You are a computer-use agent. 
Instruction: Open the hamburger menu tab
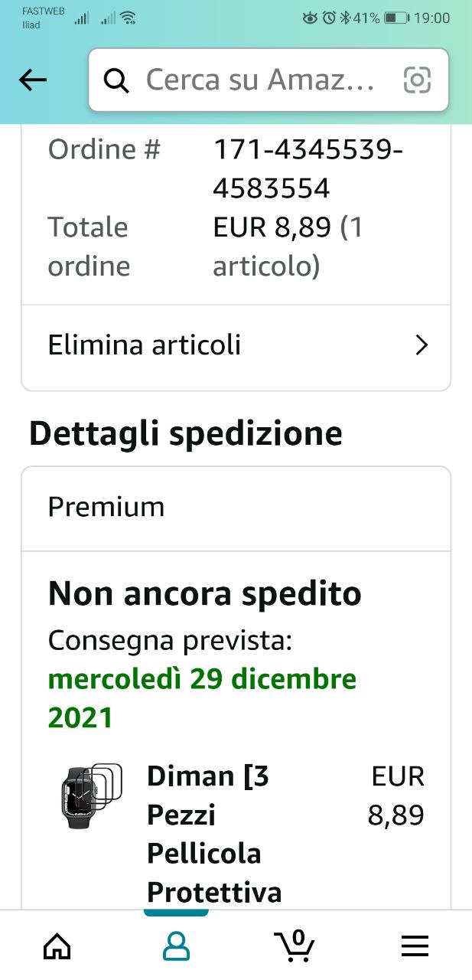[x=414, y=946]
